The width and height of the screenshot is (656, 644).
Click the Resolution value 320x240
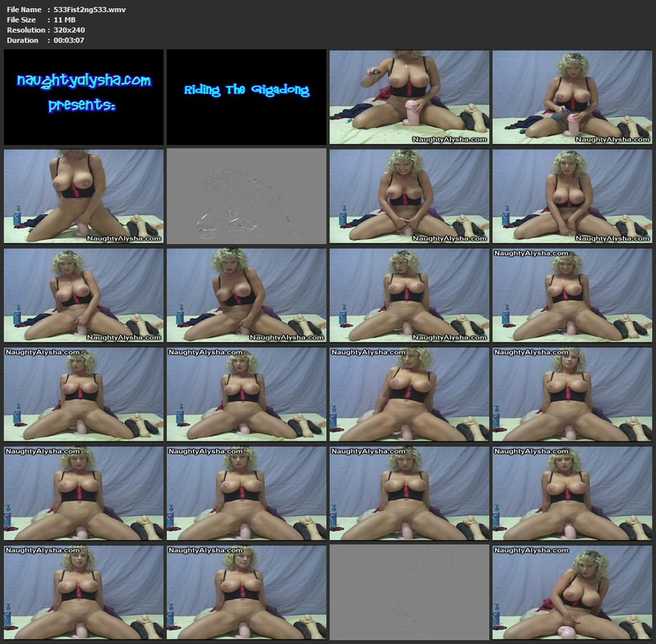(x=69, y=30)
